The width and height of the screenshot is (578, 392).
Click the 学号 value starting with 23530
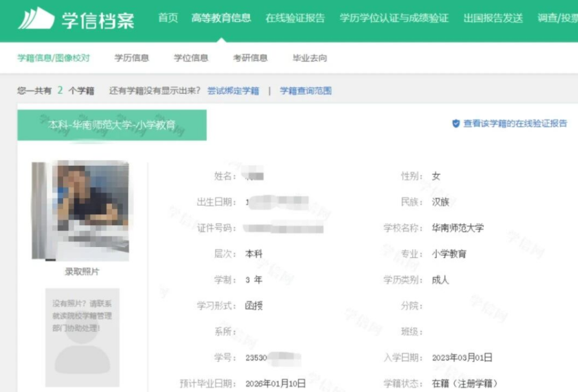click(x=273, y=358)
